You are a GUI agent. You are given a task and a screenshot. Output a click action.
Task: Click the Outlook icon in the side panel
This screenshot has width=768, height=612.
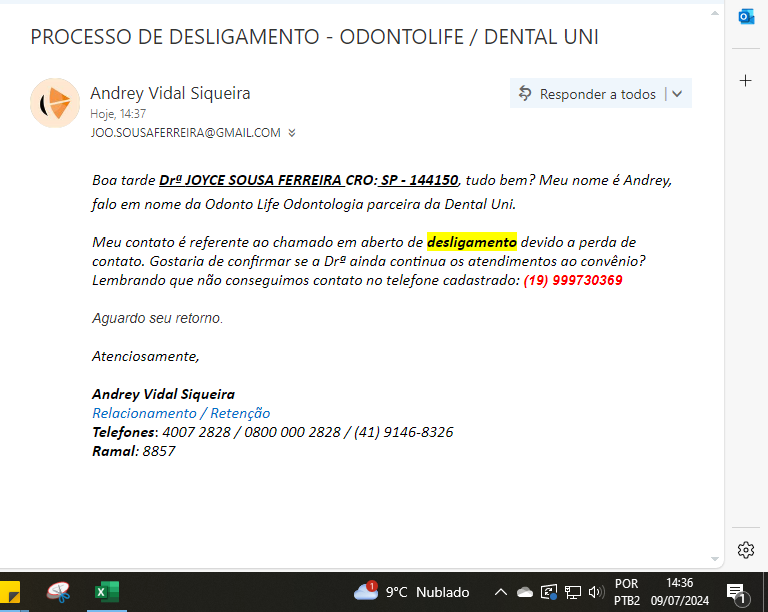tap(746, 17)
